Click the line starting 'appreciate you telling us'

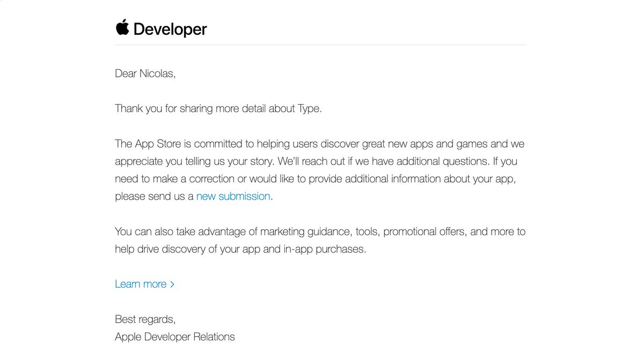tap(316, 161)
